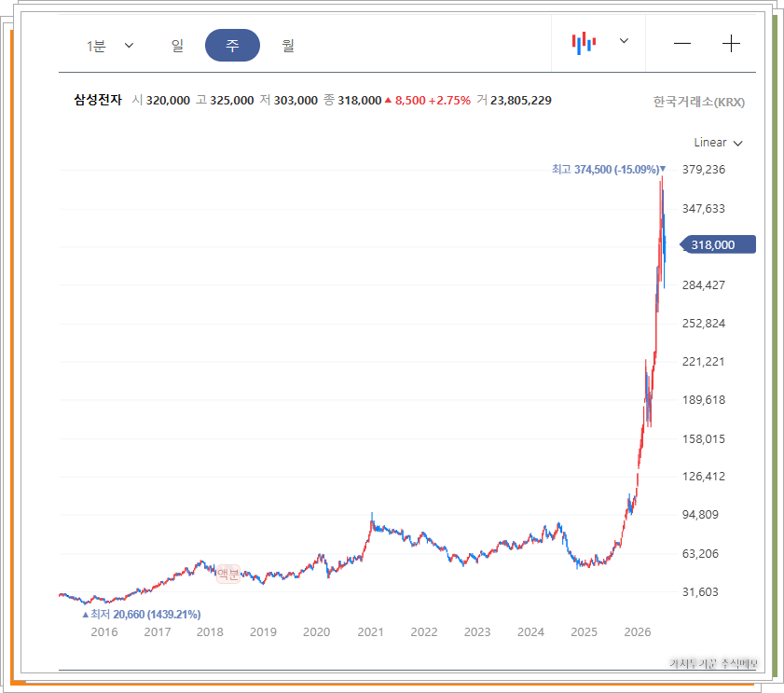Image resolution: width=784 pixels, height=693 pixels.
Task: Open the Linear scale dropdown
Action: 718,143
